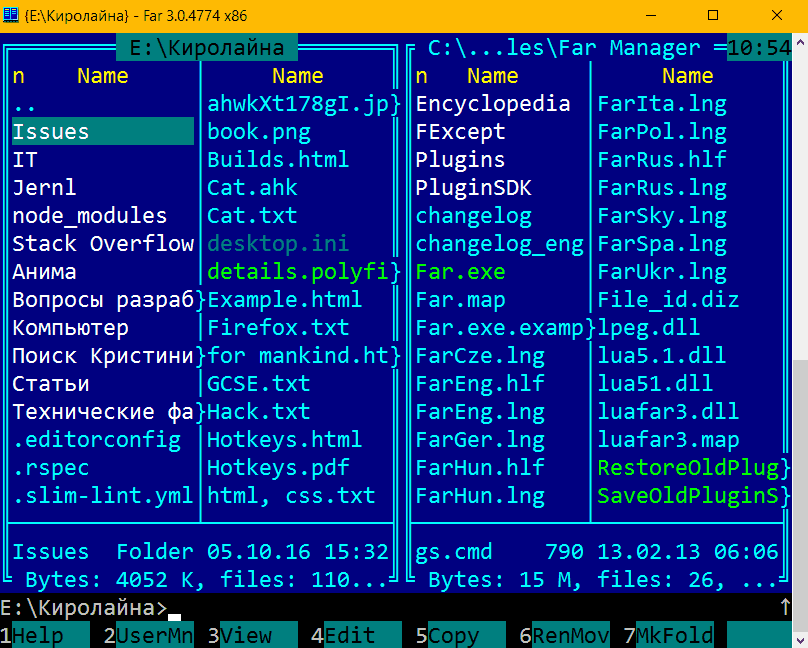Click the 10:54 clock in the panel corner
Viewport: 808px width, 648px height.
[759, 48]
